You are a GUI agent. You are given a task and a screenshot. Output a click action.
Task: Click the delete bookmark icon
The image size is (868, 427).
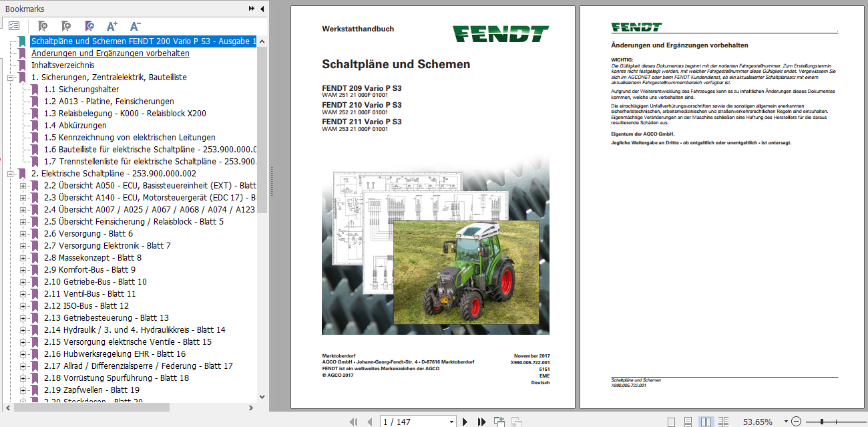(x=42, y=26)
